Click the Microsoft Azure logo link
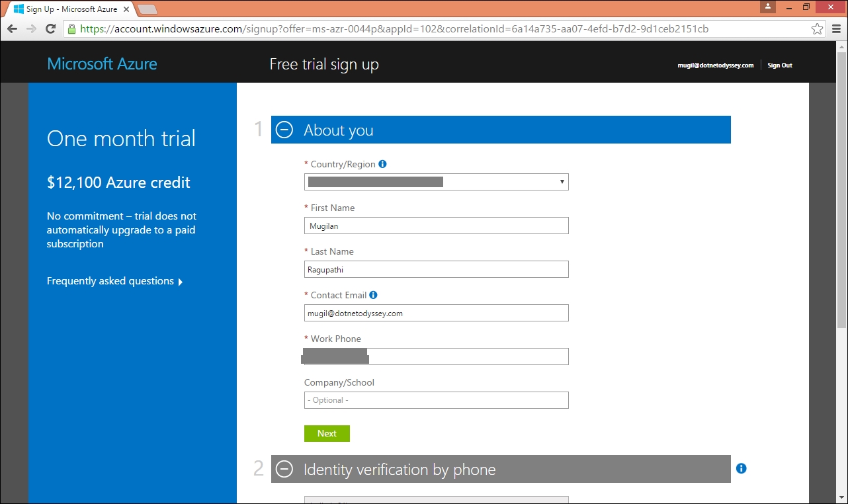The height and width of the screenshot is (504, 848). pos(103,64)
